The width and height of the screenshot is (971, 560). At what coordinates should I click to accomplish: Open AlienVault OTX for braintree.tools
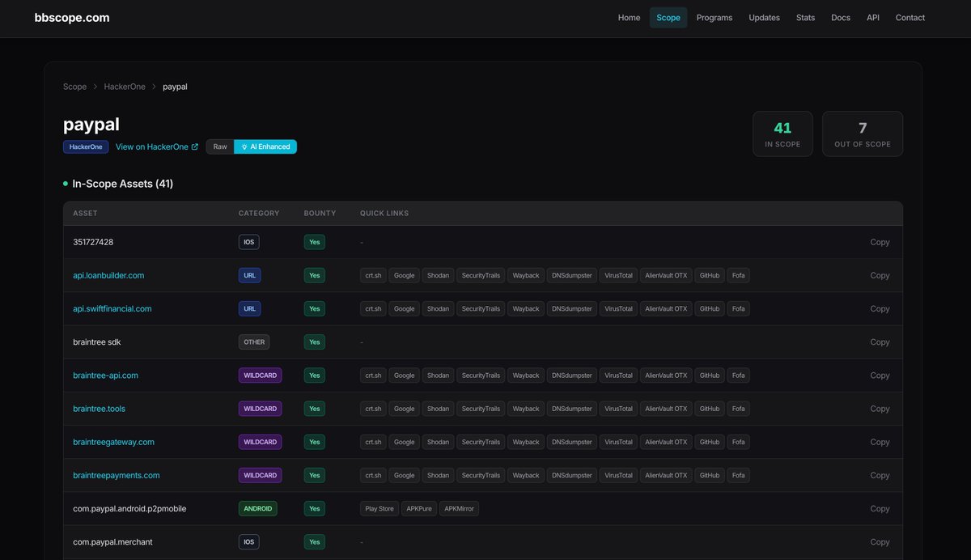[x=666, y=409]
